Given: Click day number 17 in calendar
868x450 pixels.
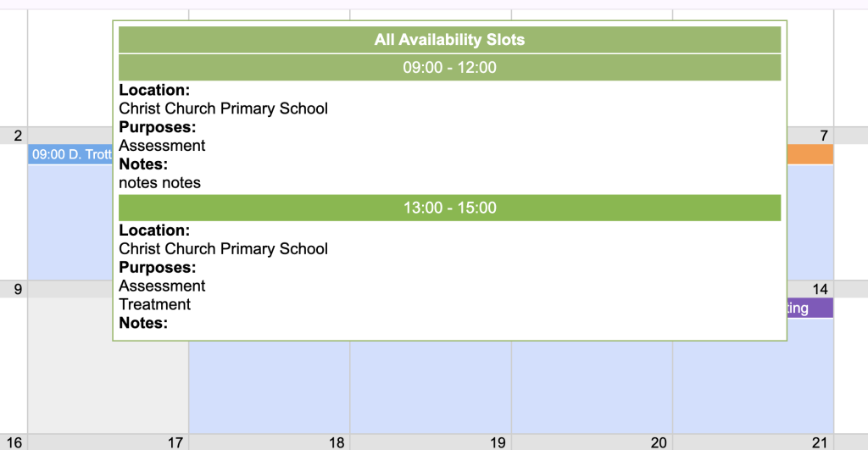Looking at the screenshot, I should click(x=175, y=442).
